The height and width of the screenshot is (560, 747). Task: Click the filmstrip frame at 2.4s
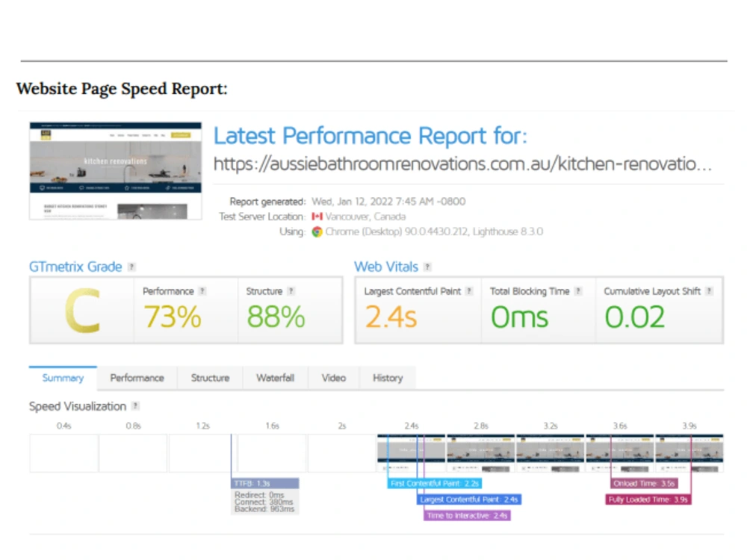tap(411, 453)
